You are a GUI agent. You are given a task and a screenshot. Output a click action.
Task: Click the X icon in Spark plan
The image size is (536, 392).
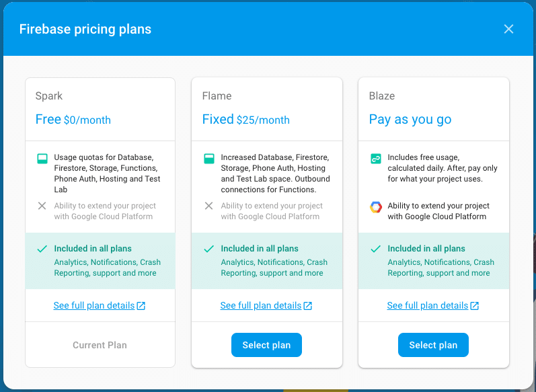coord(42,206)
